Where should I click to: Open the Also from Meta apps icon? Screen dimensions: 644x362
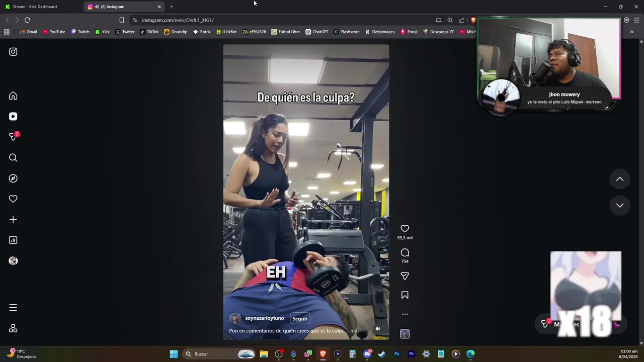coord(13,328)
